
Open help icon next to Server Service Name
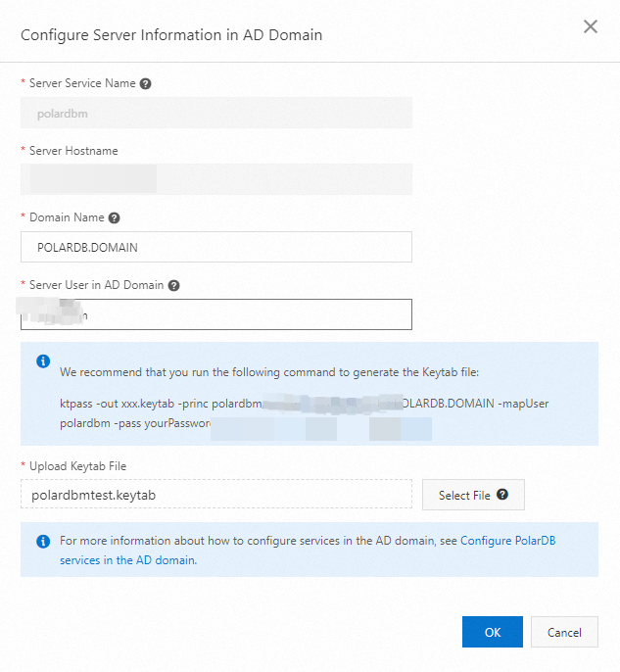[146, 83]
